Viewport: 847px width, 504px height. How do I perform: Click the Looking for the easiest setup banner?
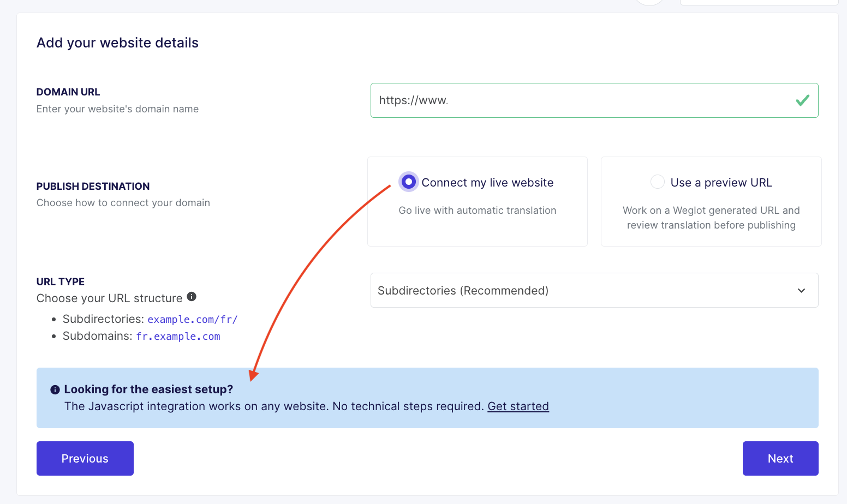click(x=427, y=398)
